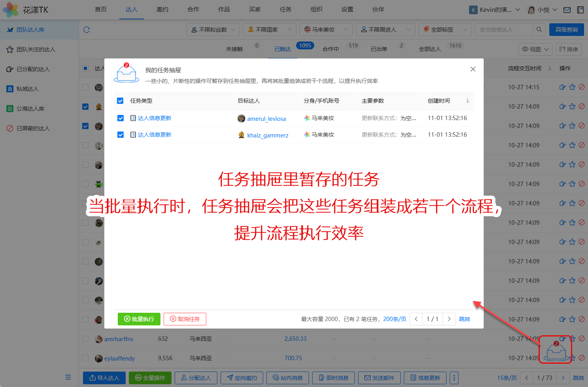Expand the 全部标签 tags dropdown
The height and width of the screenshot is (387, 588).
coord(445,30)
